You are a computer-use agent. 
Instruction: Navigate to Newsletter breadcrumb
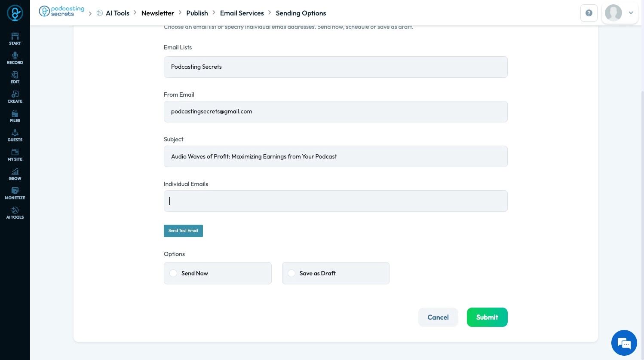(157, 13)
